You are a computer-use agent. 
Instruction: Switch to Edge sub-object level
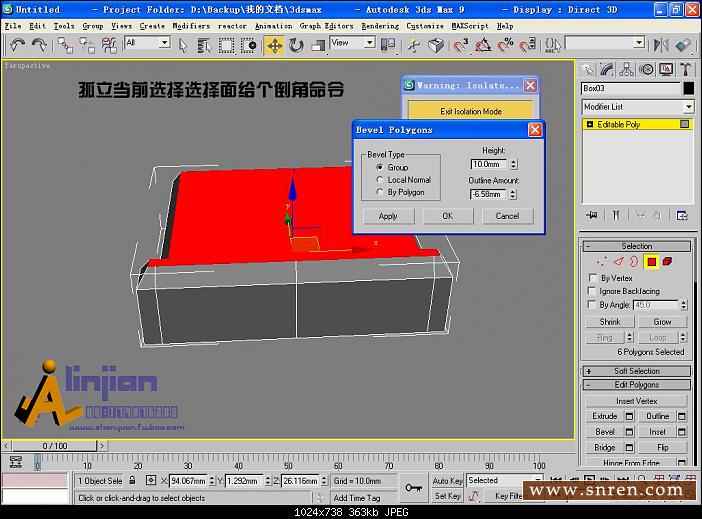point(618,262)
